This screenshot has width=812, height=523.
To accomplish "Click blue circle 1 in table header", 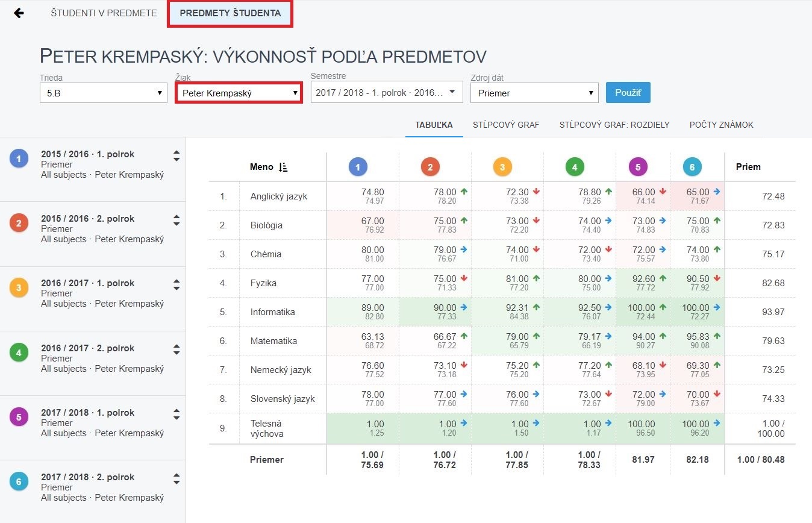I will pyautogui.click(x=358, y=167).
